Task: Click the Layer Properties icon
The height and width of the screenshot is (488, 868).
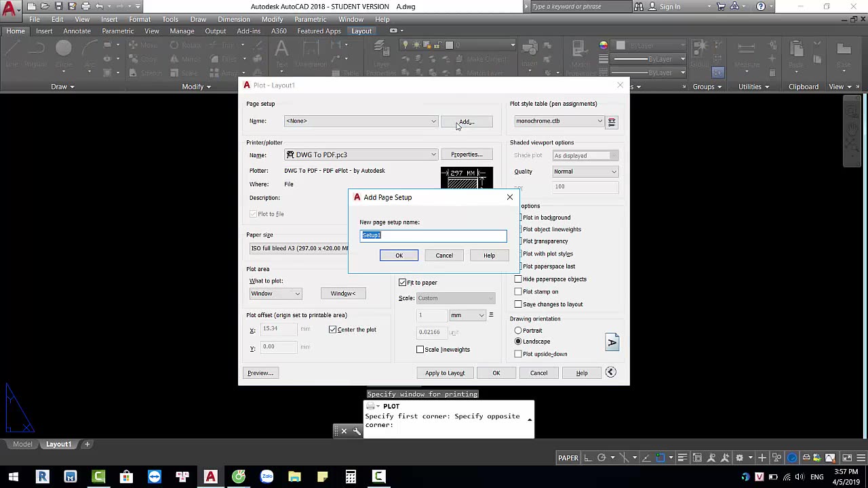Action: pos(381,54)
